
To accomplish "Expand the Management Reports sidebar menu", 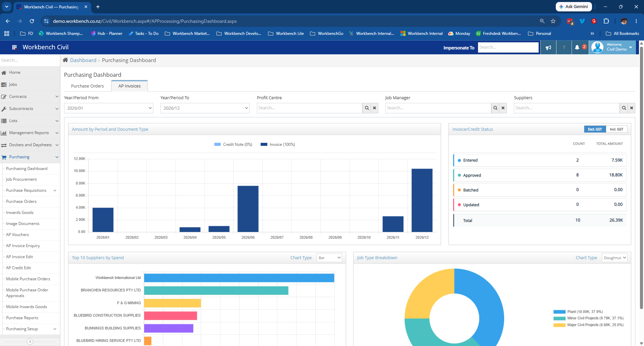I will click(30, 133).
